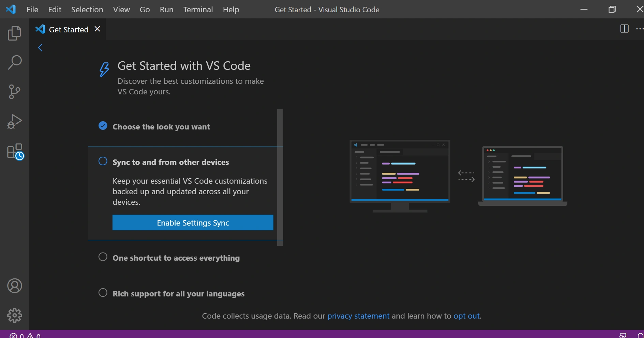Open the editor More Actions ellipsis menu
644x338 pixels.
point(640,29)
